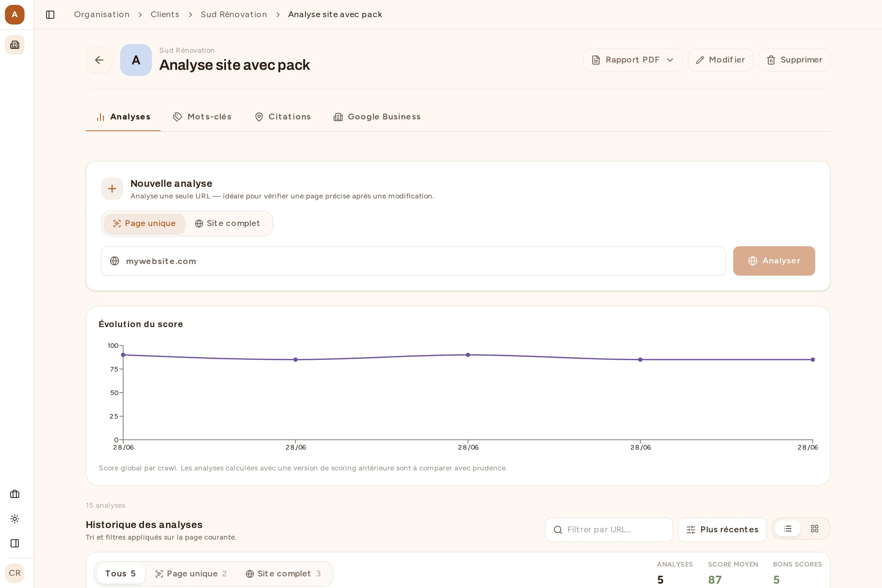Go back with the left arrow button
882x588 pixels.
click(99, 60)
